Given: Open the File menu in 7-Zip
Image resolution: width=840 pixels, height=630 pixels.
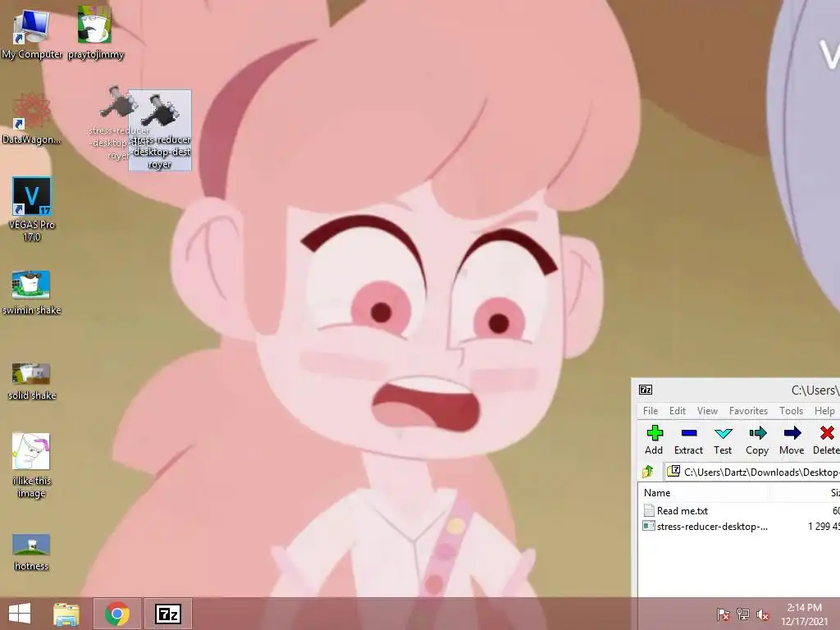Looking at the screenshot, I should coord(651,411).
